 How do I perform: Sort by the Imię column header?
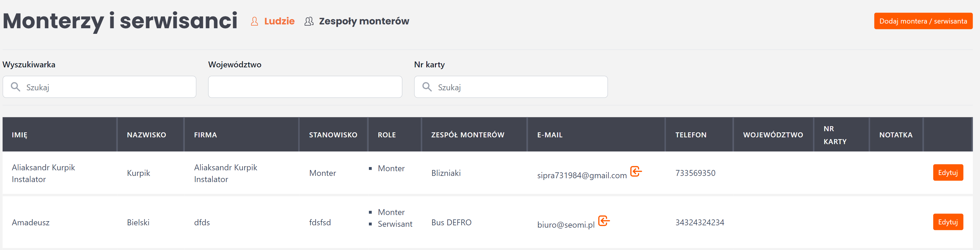click(20, 135)
